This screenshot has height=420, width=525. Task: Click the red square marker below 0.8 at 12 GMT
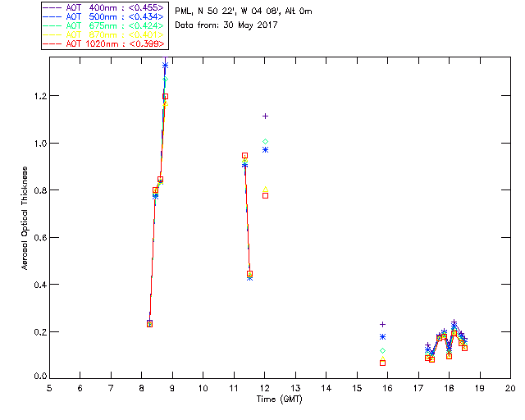265,195
